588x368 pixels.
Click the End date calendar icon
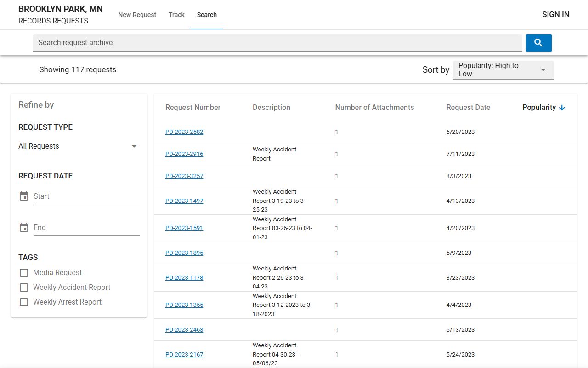24,228
